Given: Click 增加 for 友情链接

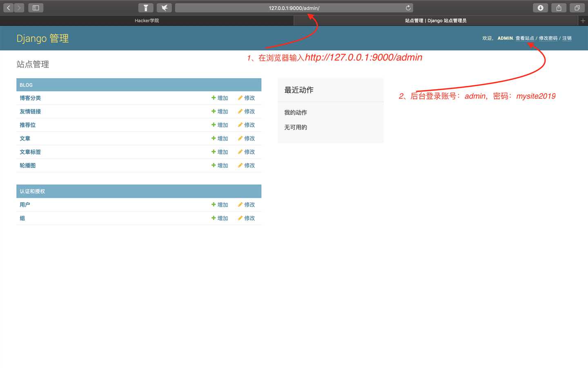Looking at the screenshot, I should tap(220, 112).
